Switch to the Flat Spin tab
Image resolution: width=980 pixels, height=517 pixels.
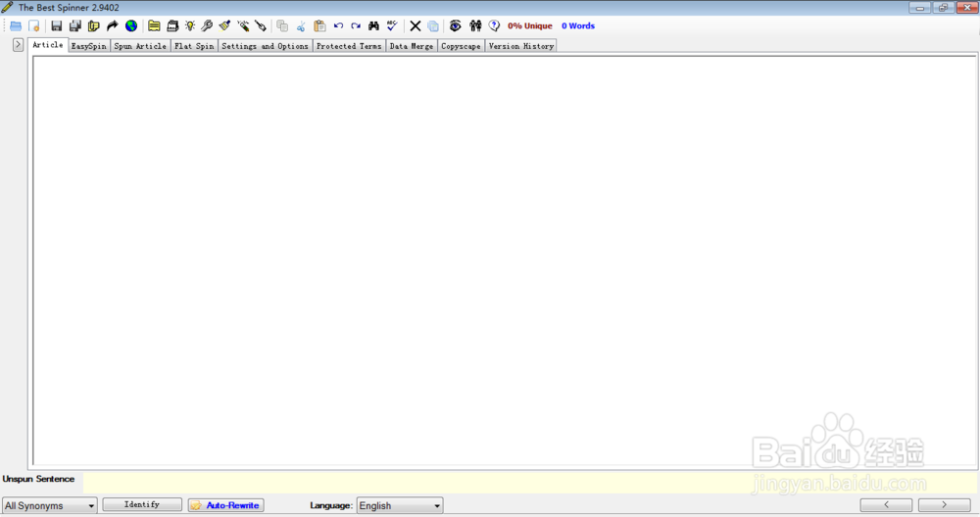pyautogui.click(x=194, y=46)
